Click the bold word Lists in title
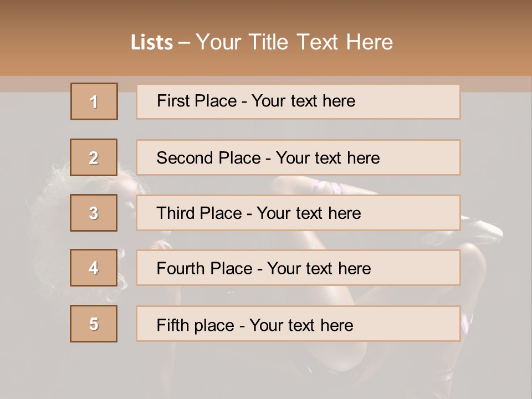 pos(152,43)
